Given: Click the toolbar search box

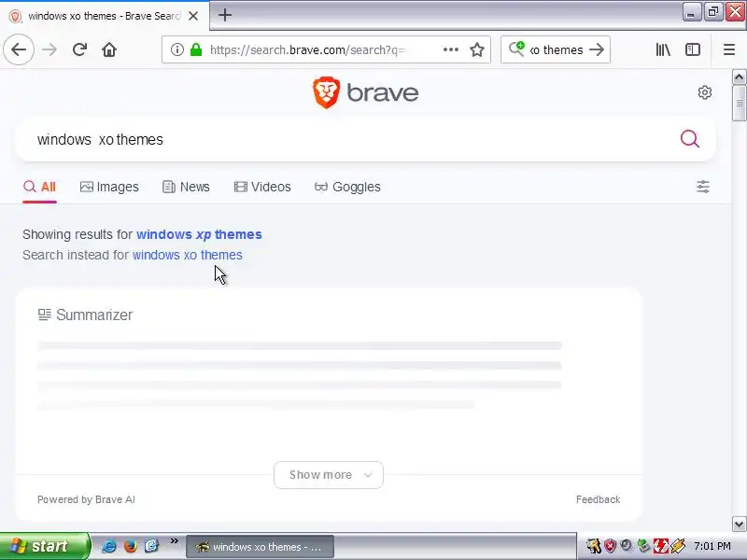Looking at the screenshot, I should click(556, 49).
